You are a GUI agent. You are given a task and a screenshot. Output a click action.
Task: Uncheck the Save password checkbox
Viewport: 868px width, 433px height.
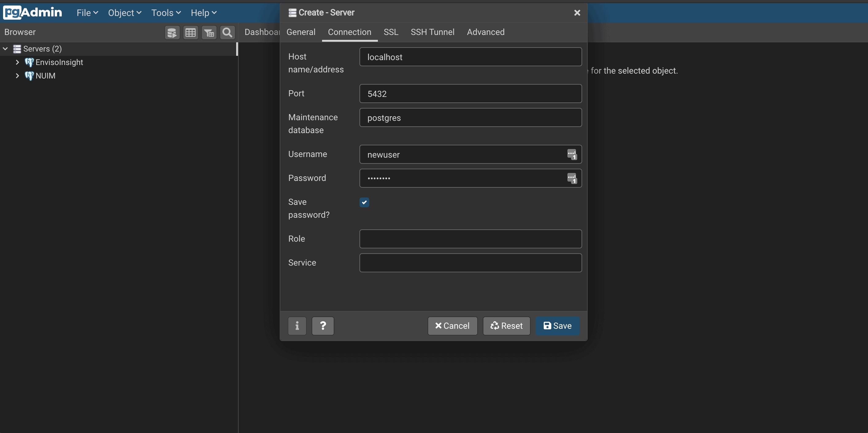coord(364,202)
